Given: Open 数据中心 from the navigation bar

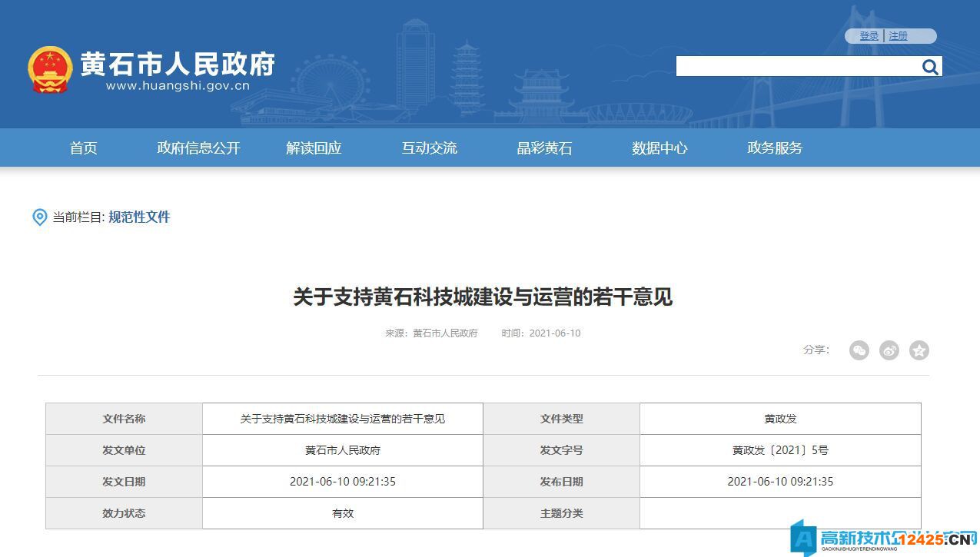Looking at the screenshot, I should [x=659, y=148].
